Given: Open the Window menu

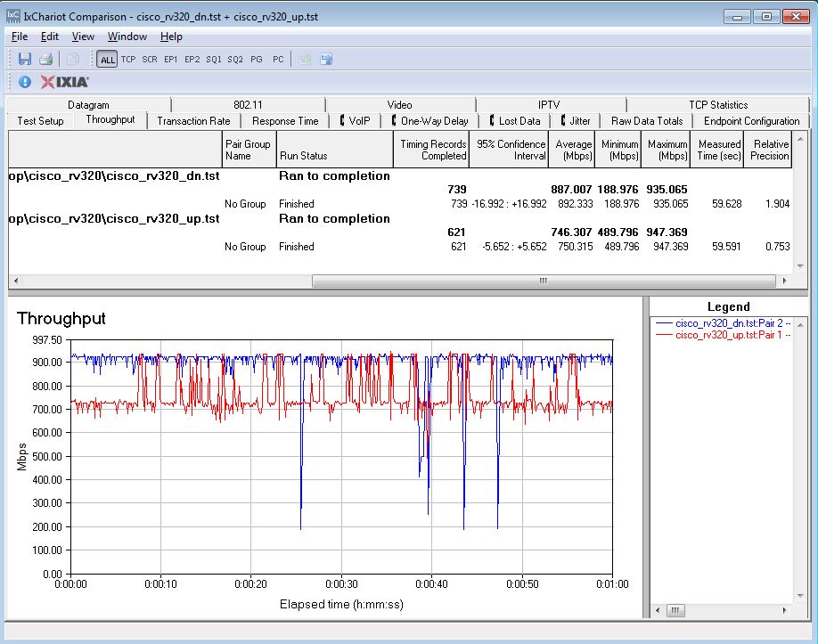Looking at the screenshot, I should [127, 37].
